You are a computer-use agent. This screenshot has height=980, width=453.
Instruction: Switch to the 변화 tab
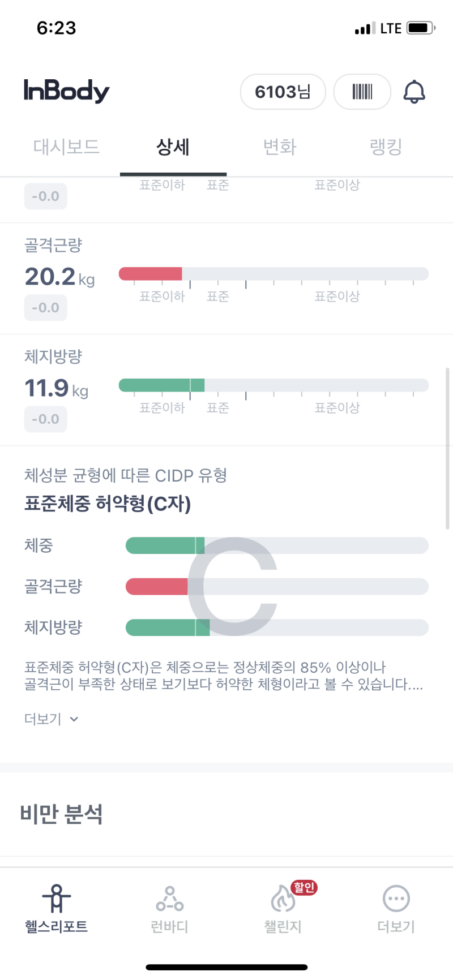pos(280,147)
